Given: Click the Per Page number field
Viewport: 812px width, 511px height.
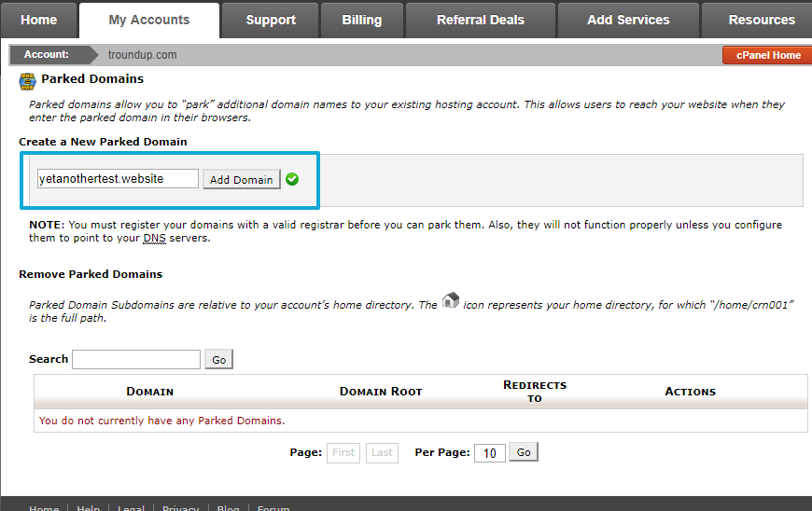Looking at the screenshot, I should [x=490, y=453].
